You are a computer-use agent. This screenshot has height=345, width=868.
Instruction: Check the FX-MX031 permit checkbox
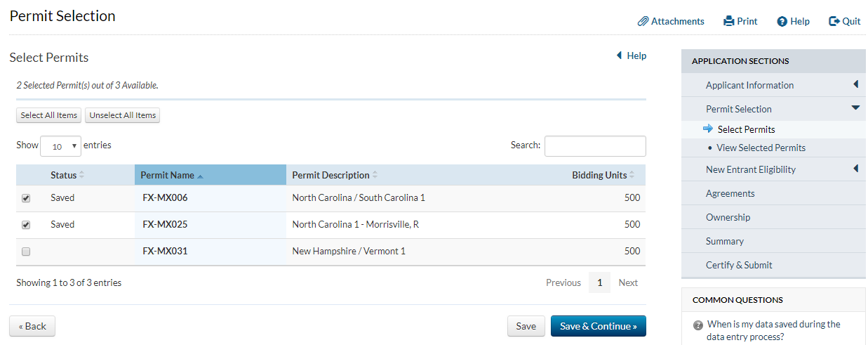coord(26,252)
